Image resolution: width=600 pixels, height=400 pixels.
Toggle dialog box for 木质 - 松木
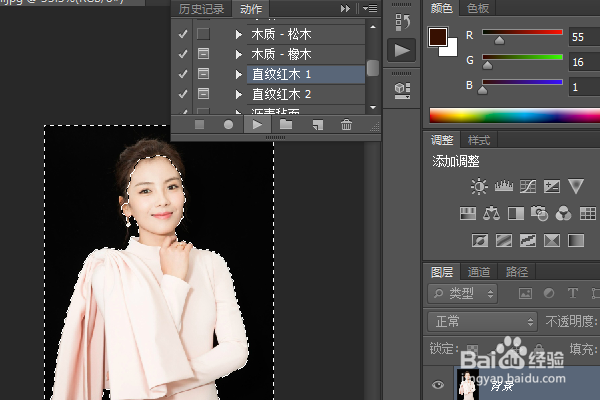[203, 34]
